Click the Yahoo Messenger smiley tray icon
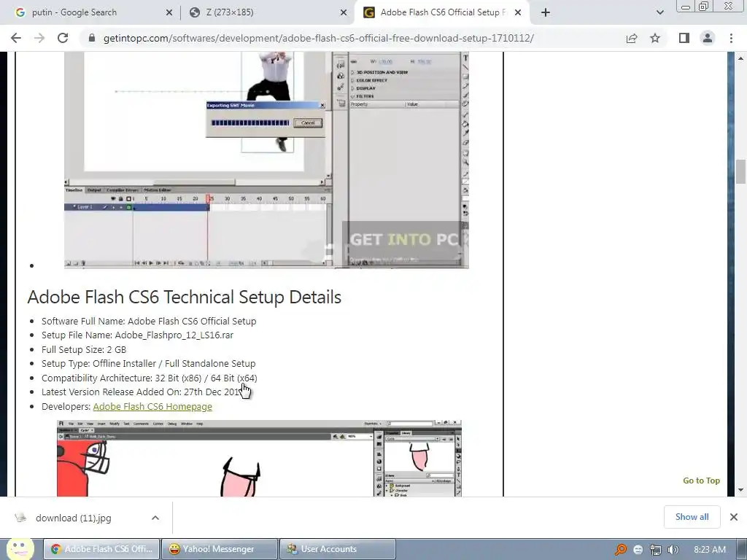Screen dimensions: 747x560 (x=638, y=550)
